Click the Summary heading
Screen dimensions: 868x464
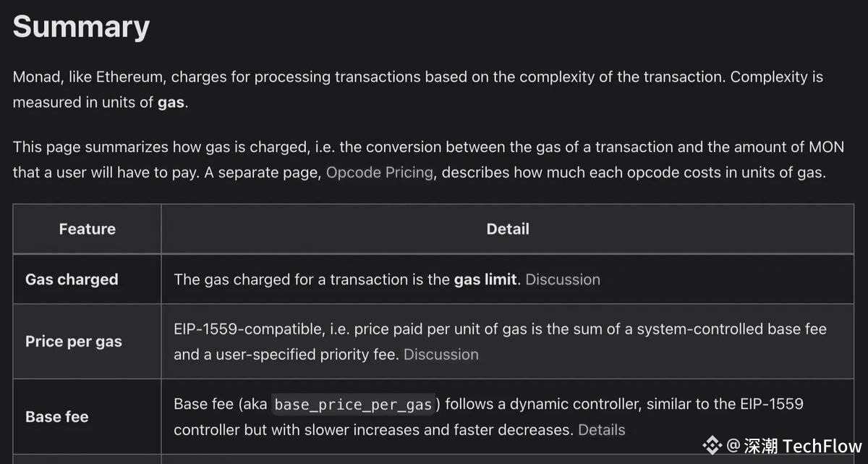(81, 27)
